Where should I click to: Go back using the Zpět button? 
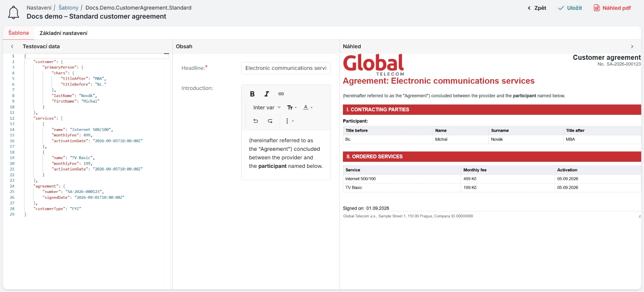pos(537,8)
